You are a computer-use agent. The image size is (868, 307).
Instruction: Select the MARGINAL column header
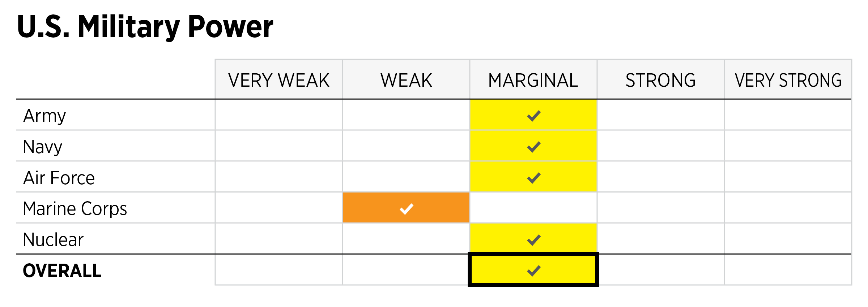point(533,80)
